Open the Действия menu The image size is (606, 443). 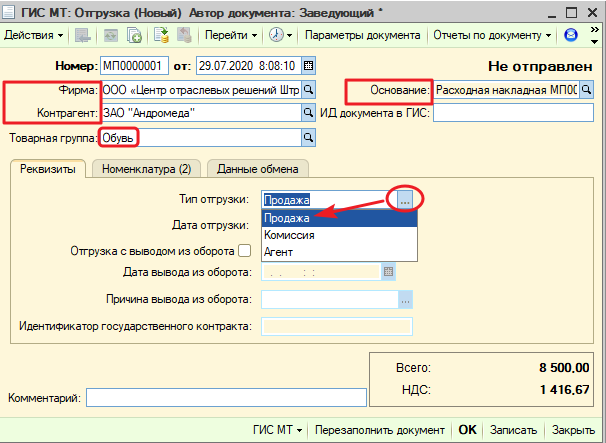[33, 35]
